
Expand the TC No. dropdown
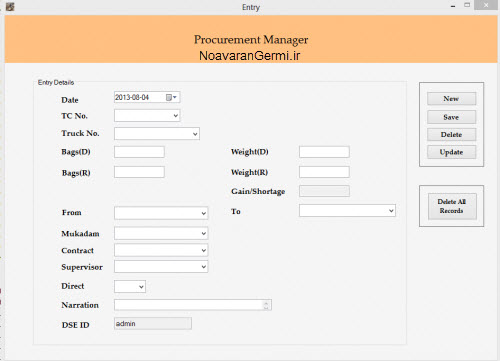point(176,116)
